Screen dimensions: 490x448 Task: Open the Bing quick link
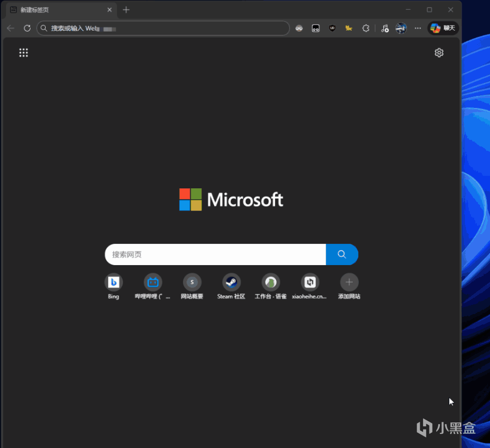pos(113,283)
